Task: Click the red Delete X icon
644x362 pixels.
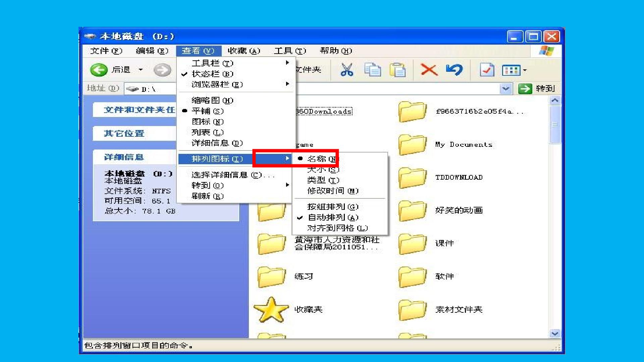Action: 429,70
